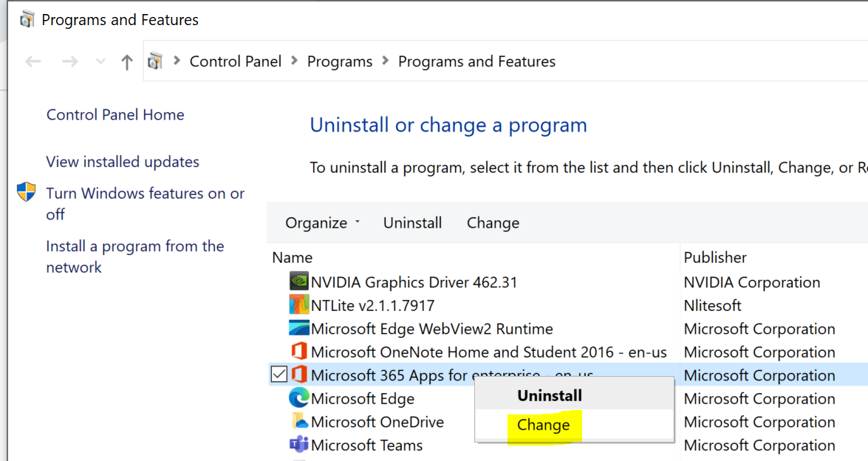Open View installed updates link
This screenshot has width=868, height=461.
point(123,162)
